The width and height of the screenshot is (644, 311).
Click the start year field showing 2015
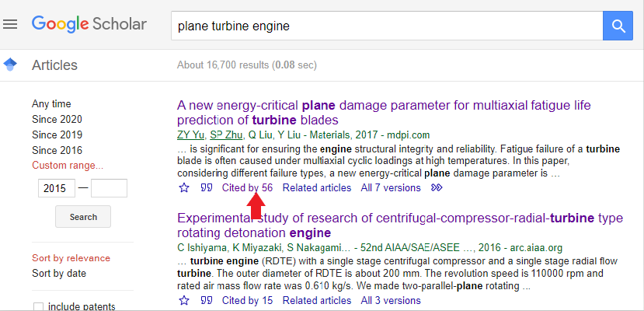coord(57,188)
